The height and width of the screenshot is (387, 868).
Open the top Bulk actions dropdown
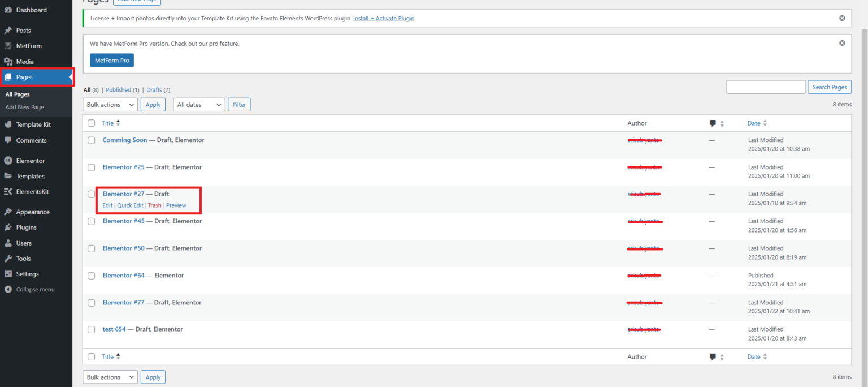point(110,105)
